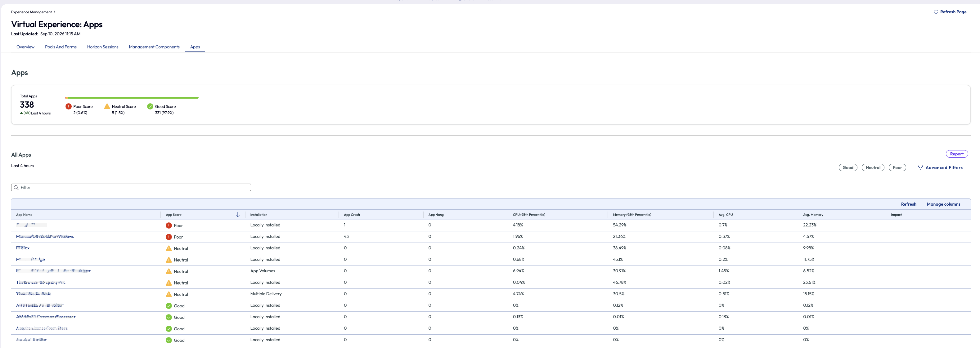Screen dimensions: 980x348
Task: Click Refresh above the apps table
Action: [908, 204]
